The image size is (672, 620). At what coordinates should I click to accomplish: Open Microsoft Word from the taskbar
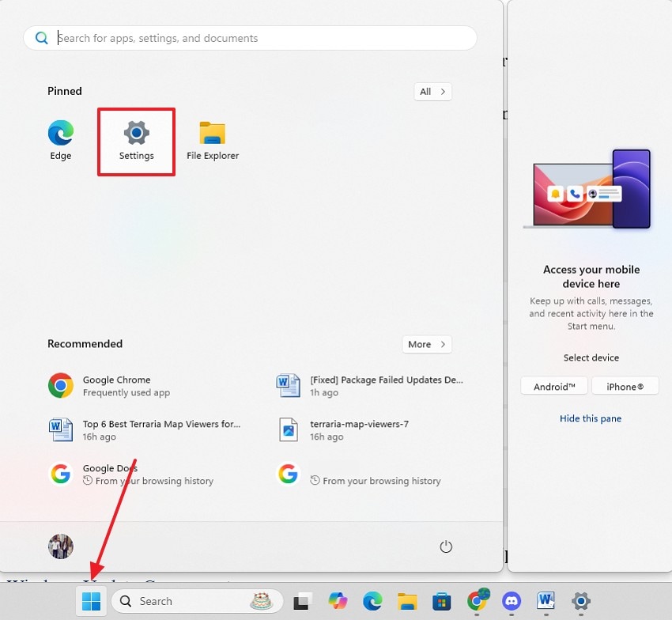tap(546, 601)
